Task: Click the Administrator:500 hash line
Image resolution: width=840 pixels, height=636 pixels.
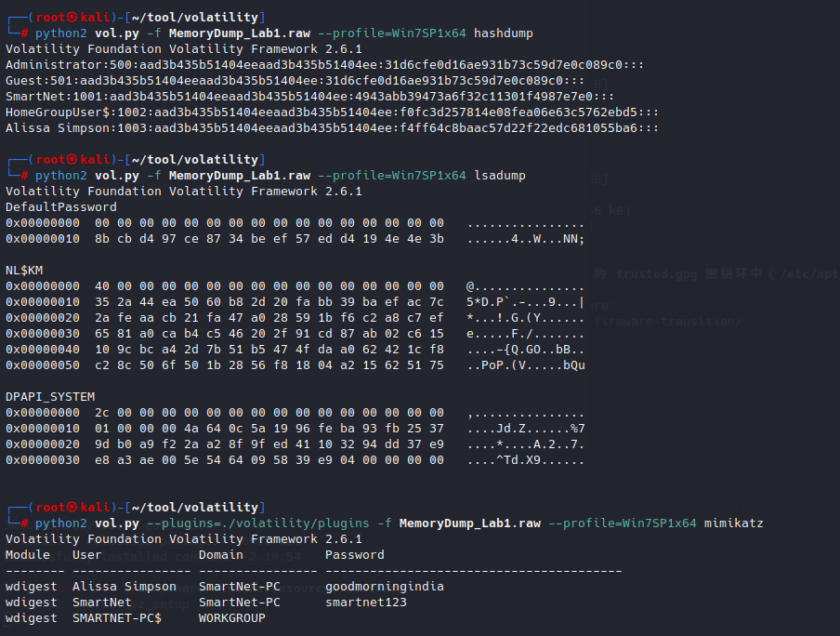Action: click(324, 65)
